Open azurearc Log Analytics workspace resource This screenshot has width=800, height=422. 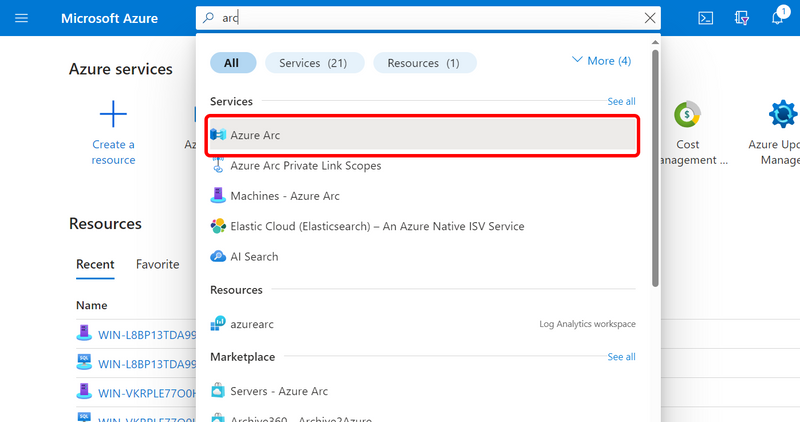(x=422, y=324)
